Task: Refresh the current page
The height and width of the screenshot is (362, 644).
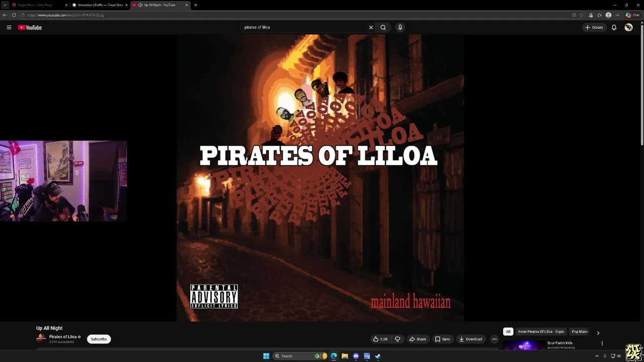Action: 14,15
